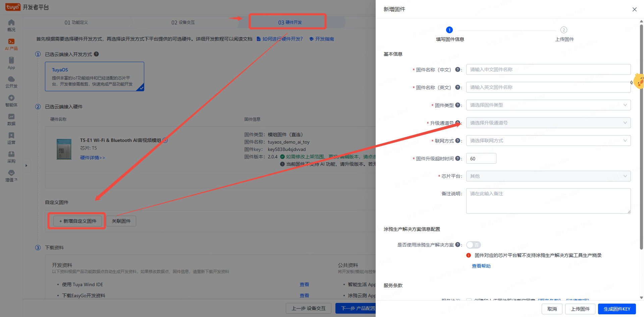Open App section in the sidebar
Viewport: 644px width, 317px height.
pos(11,63)
